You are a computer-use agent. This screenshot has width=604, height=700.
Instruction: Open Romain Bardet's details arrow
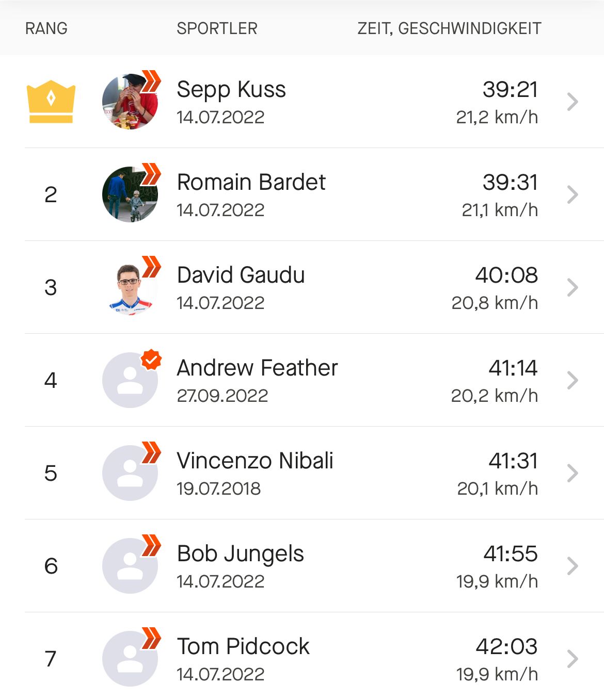[572, 194]
